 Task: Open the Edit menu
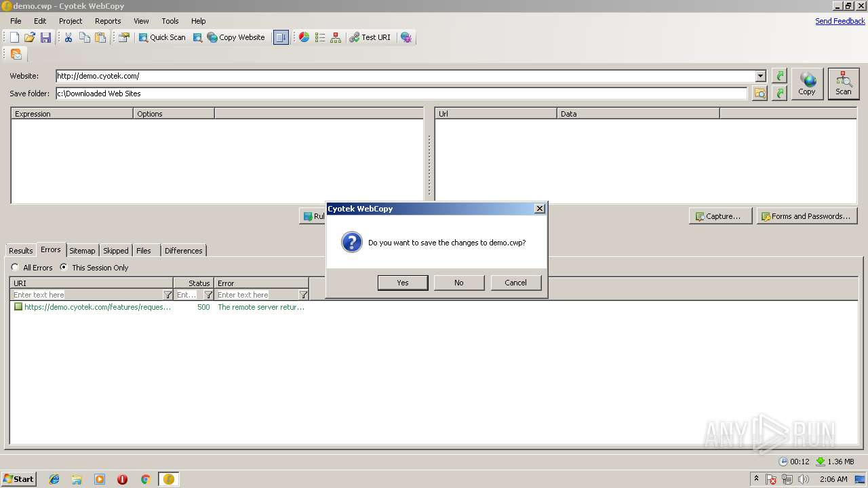[x=40, y=21]
